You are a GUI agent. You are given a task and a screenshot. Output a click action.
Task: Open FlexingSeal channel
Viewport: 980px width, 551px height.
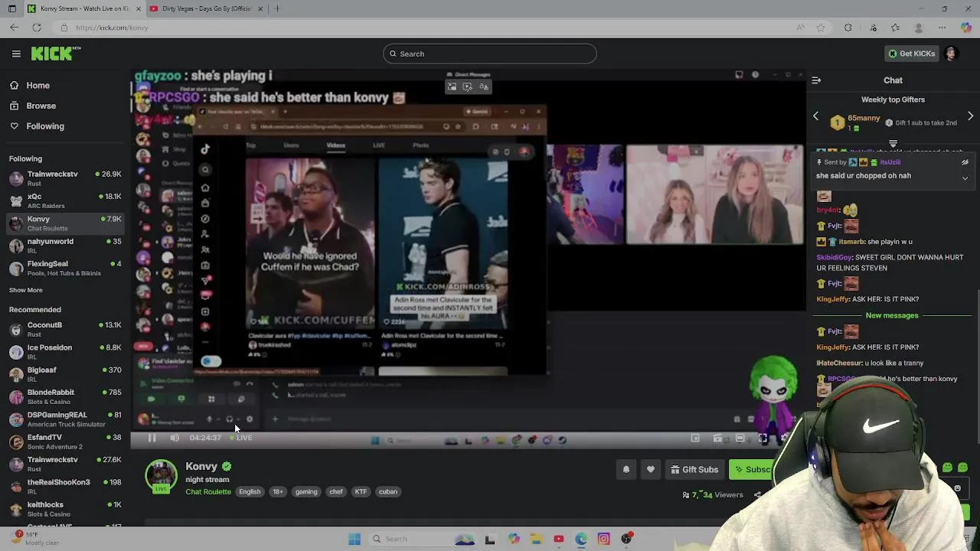(65, 268)
